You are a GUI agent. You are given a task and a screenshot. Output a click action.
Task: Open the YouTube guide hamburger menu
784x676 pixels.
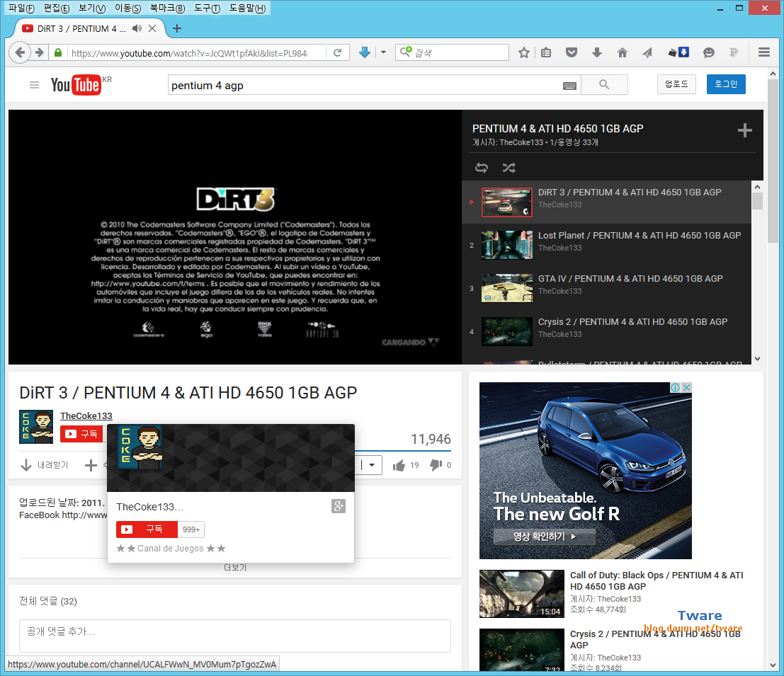coord(34,85)
